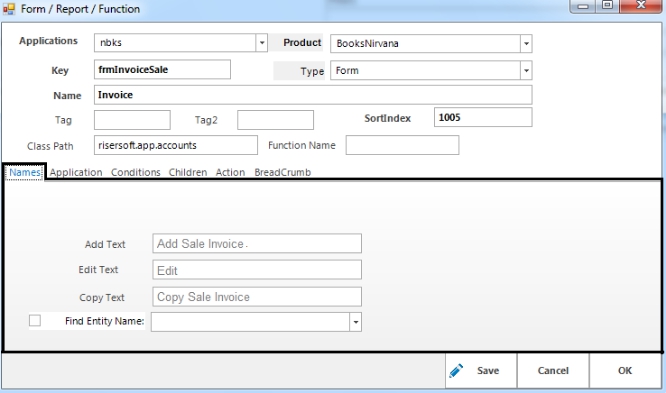The height and width of the screenshot is (393, 666).
Task: Click the Cancel button
Action: click(x=553, y=370)
